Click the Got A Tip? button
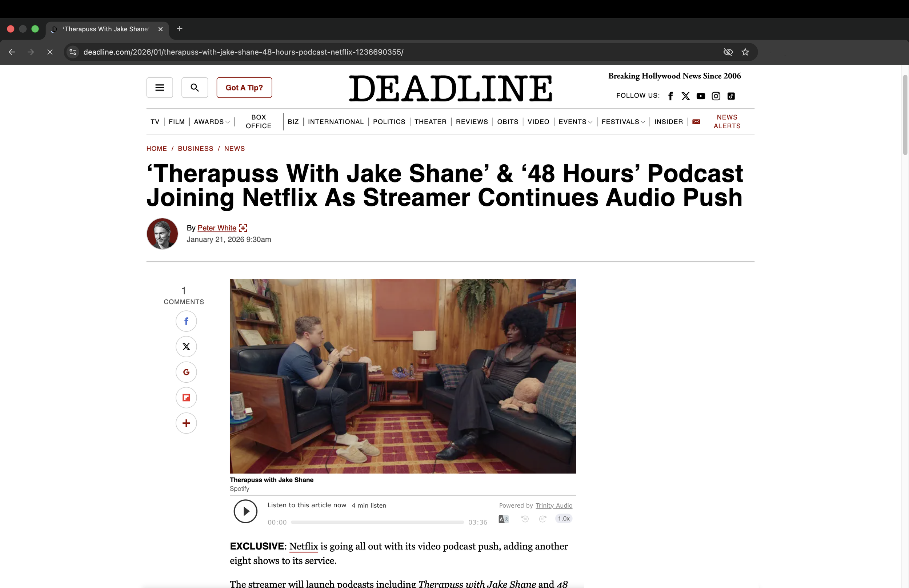The height and width of the screenshot is (588, 909). [x=244, y=87]
